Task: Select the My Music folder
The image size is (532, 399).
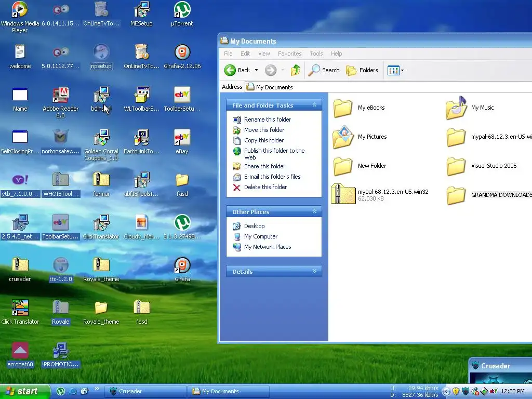Action: (470, 108)
